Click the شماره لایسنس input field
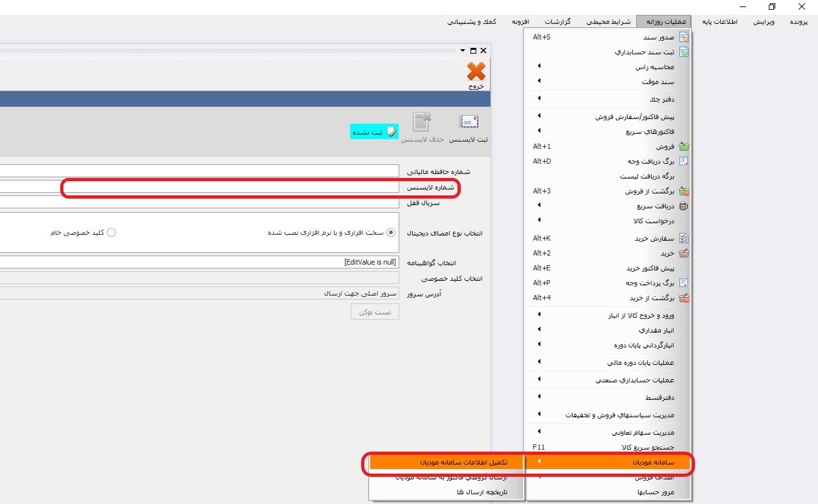The width and height of the screenshot is (818, 504). (199, 188)
